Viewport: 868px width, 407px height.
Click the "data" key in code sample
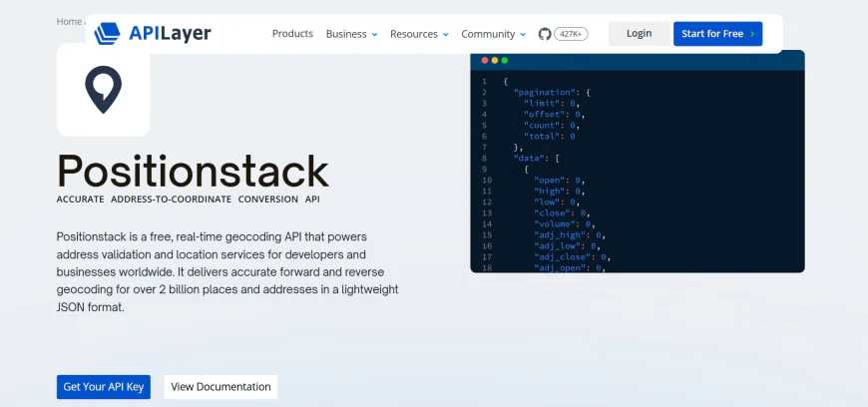click(x=529, y=159)
